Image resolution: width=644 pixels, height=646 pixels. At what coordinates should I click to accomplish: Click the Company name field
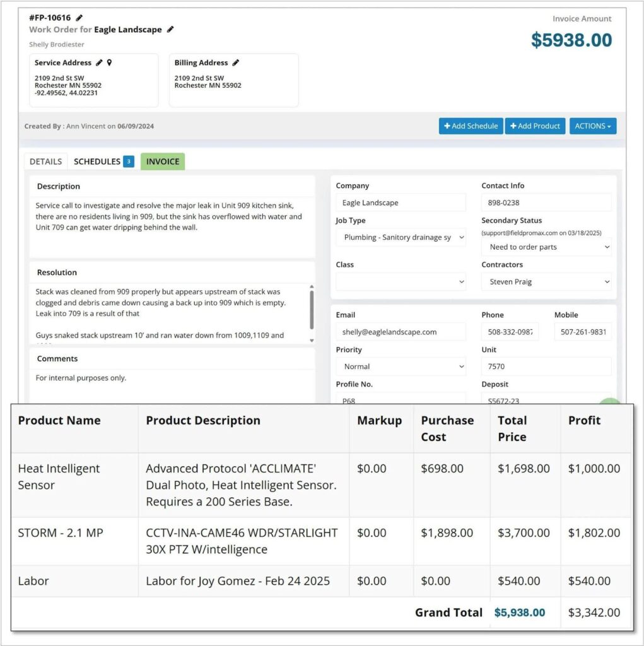click(401, 203)
